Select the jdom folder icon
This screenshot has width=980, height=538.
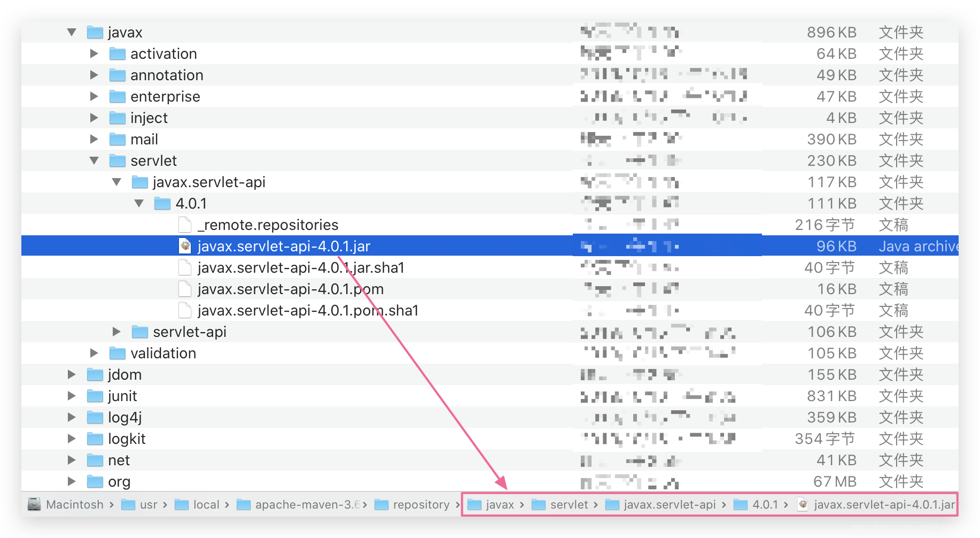[x=95, y=374]
